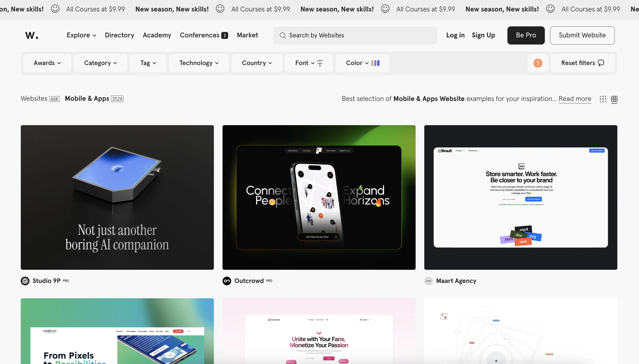This screenshot has height=364, width=639.
Task: Open the Category filter dropdown
Action: (100, 63)
